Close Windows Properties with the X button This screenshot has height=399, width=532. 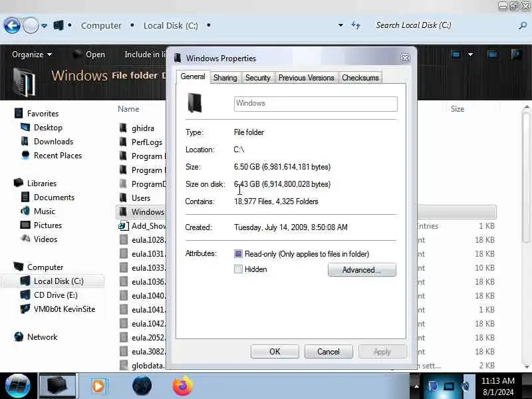(405, 59)
